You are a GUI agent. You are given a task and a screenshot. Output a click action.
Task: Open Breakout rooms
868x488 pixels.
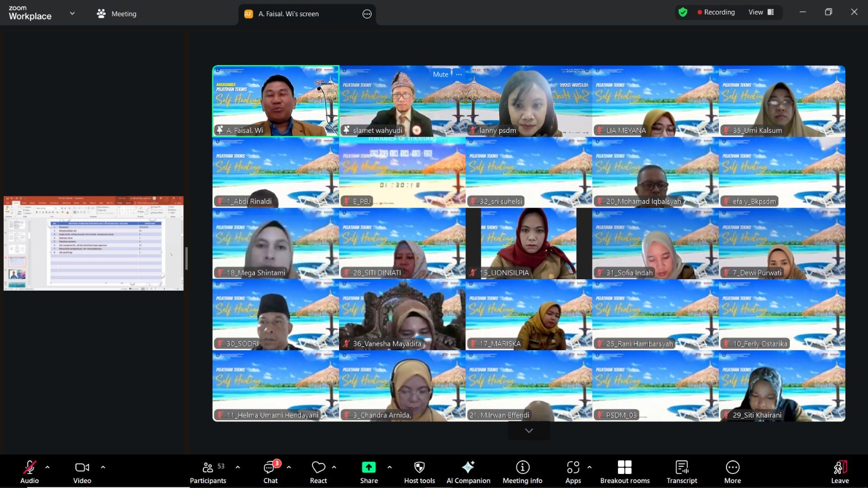click(x=624, y=472)
